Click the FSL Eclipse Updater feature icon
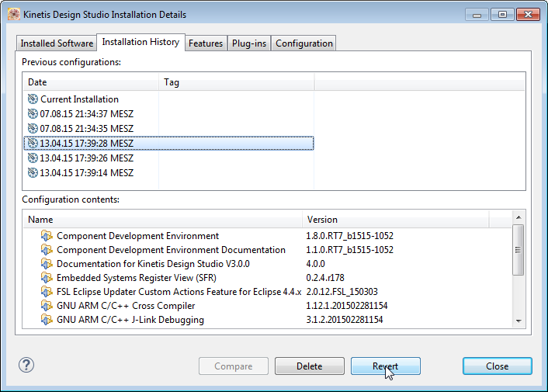This screenshot has width=548, height=392. click(x=47, y=292)
